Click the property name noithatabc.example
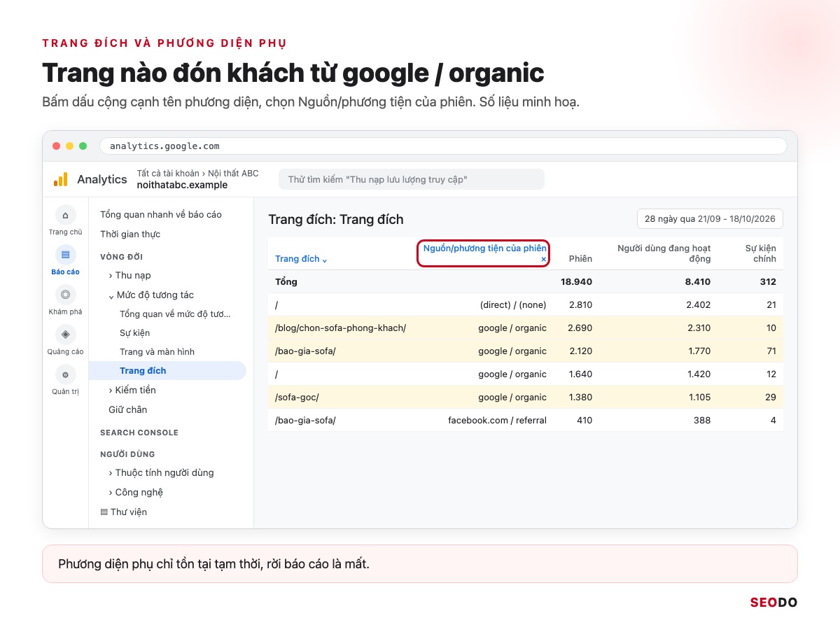The width and height of the screenshot is (840, 625). 182,185
